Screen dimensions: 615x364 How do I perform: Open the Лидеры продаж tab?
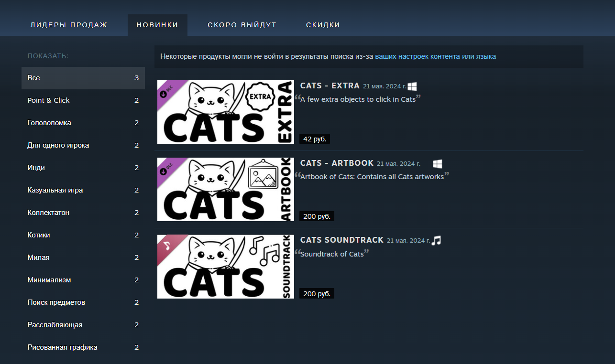click(69, 25)
